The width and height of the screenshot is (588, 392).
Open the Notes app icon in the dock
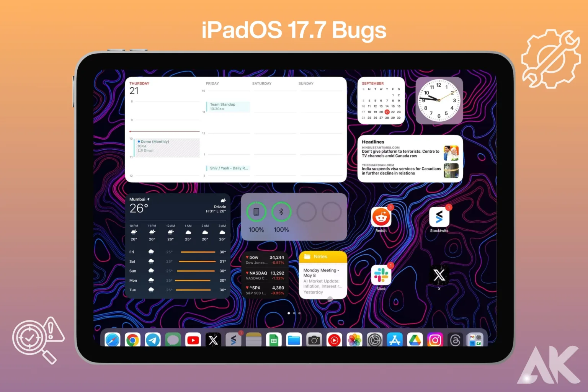tap(253, 340)
